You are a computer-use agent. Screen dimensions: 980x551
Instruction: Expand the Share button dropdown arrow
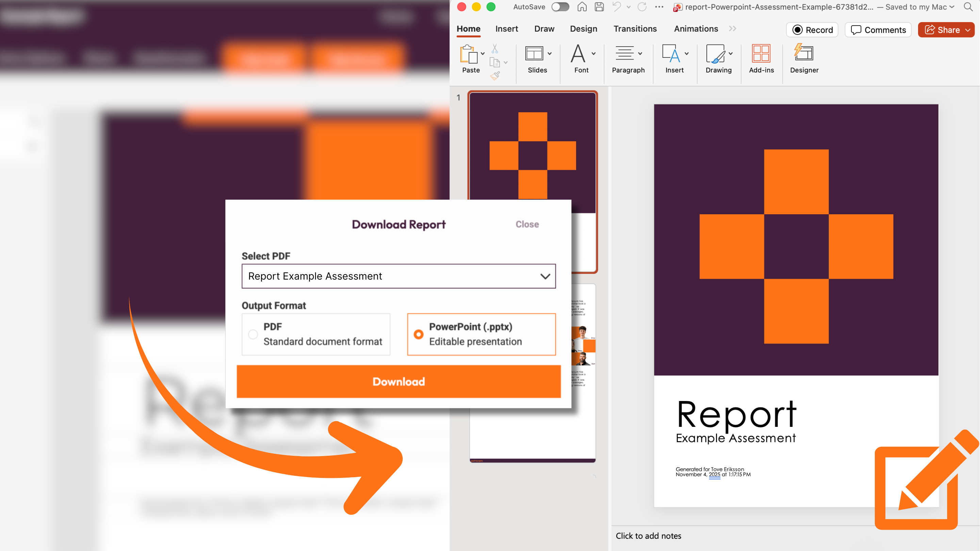968,30
